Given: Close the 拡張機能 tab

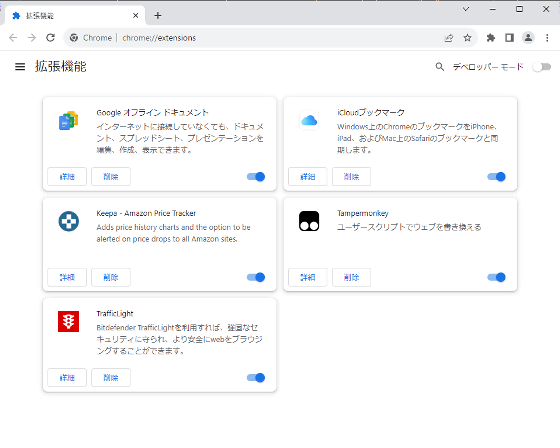Looking at the screenshot, I should point(135,16).
